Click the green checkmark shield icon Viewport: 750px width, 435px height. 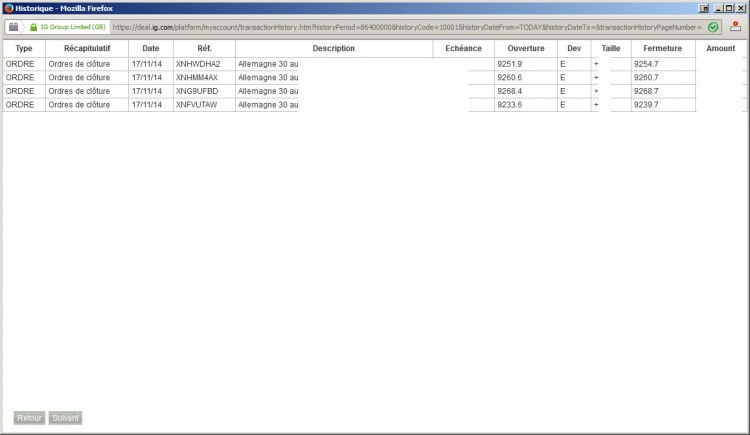713,27
